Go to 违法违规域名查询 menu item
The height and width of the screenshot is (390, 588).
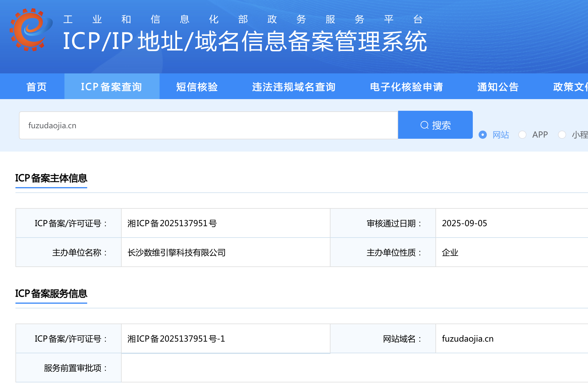pos(294,87)
